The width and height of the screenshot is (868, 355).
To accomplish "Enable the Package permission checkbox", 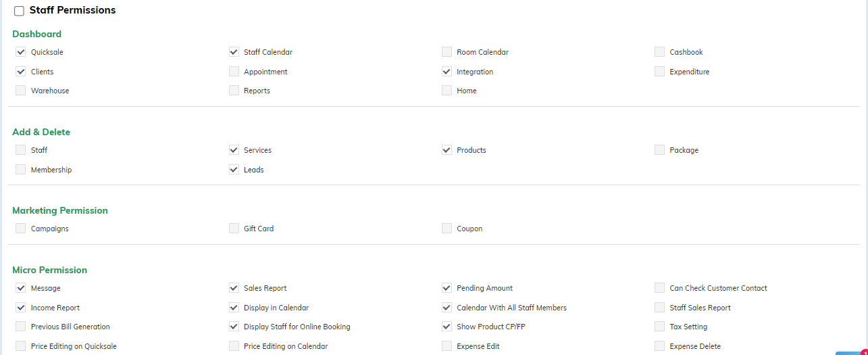I will click(x=659, y=149).
